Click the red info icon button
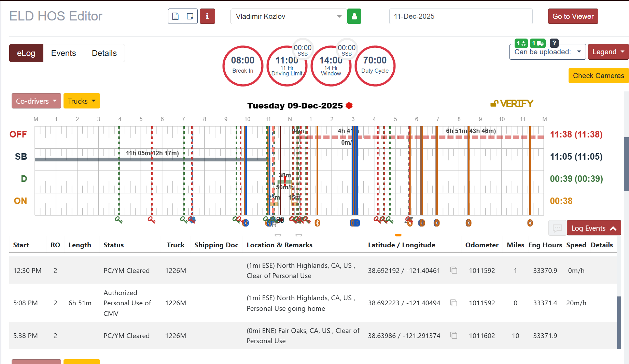The image size is (629, 364). (x=207, y=16)
